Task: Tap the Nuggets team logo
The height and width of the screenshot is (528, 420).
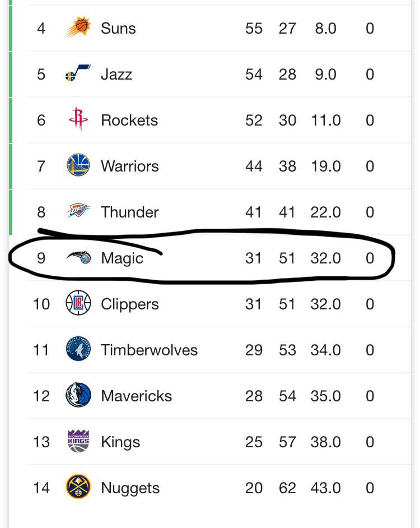Action: (x=78, y=487)
